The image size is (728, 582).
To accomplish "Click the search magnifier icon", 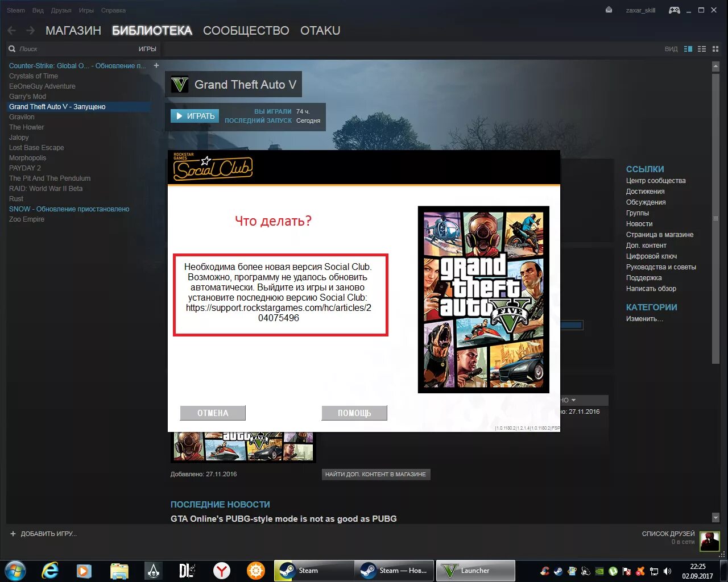I will pos(12,49).
